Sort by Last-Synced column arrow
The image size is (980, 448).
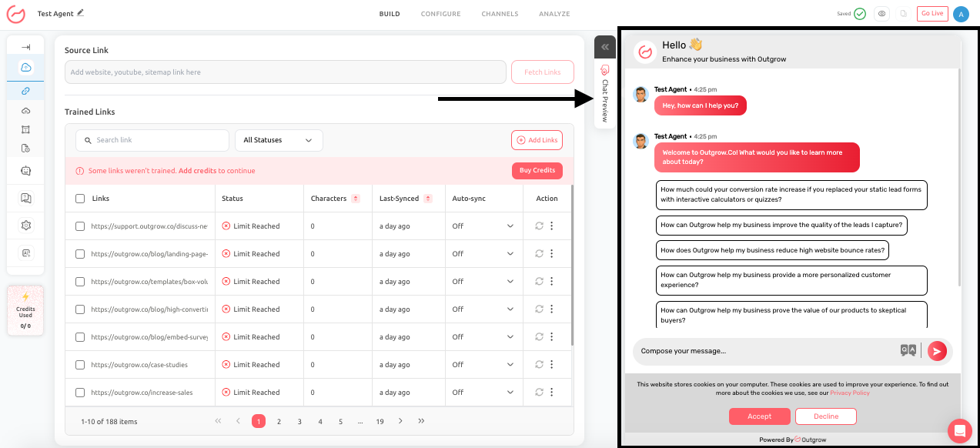428,199
